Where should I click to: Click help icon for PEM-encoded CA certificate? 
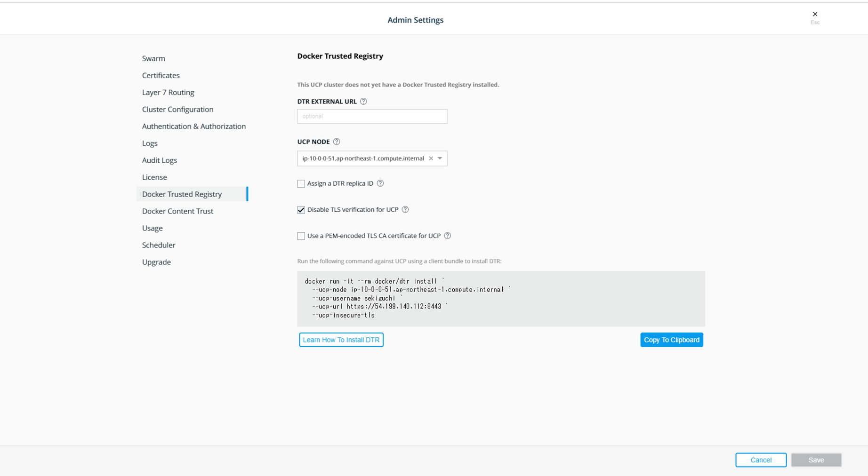[x=448, y=236]
